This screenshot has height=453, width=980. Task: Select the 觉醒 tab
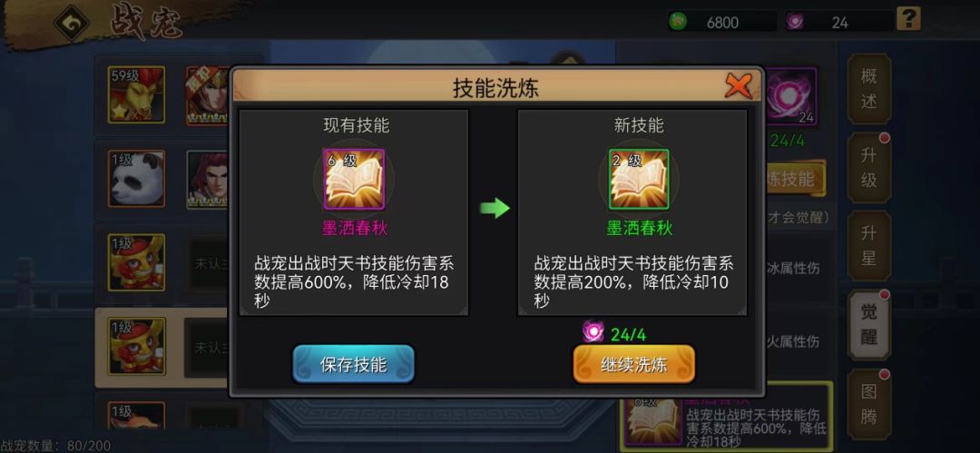point(868,324)
